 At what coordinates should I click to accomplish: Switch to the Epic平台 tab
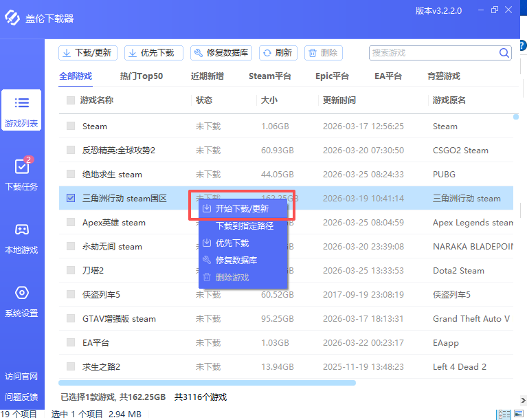pos(332,76)
